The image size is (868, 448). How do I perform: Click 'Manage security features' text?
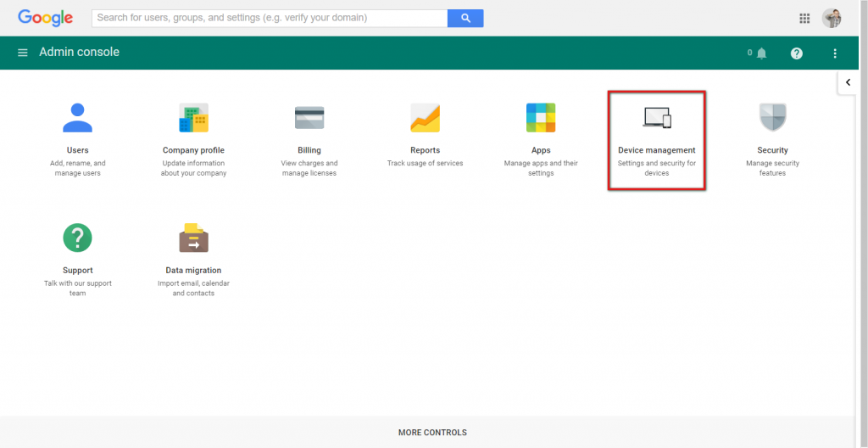[x=773, y=168]
